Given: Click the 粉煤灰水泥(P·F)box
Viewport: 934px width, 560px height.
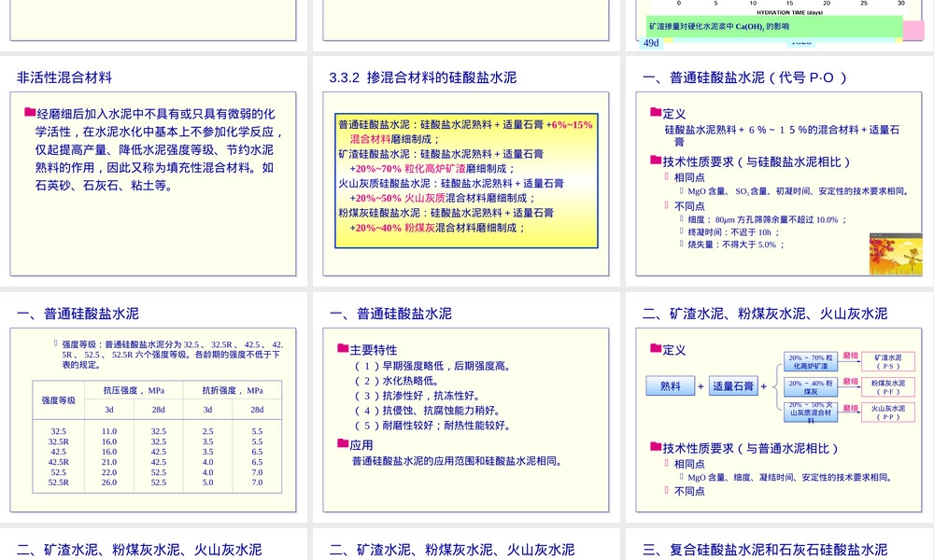Looking at the screenshot, I should [887, 387].
